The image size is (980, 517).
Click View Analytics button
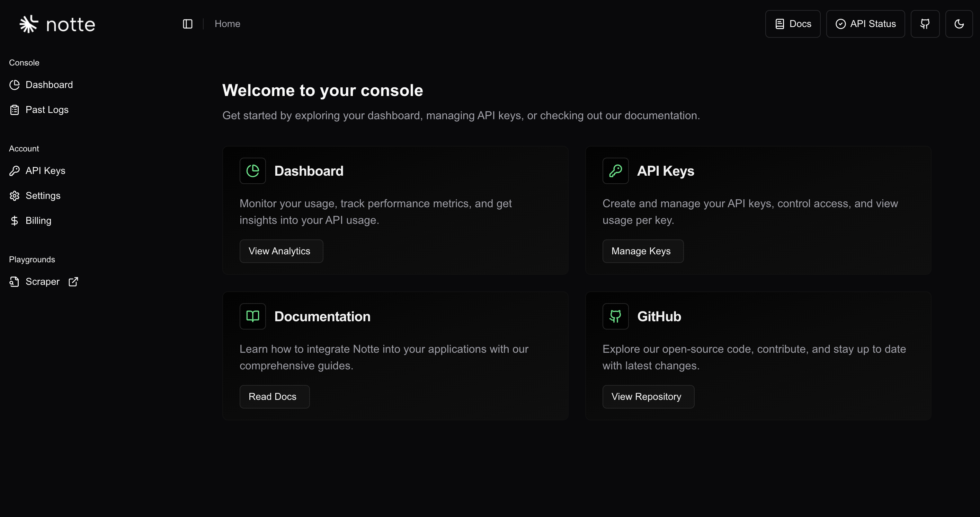coord(281,251)
